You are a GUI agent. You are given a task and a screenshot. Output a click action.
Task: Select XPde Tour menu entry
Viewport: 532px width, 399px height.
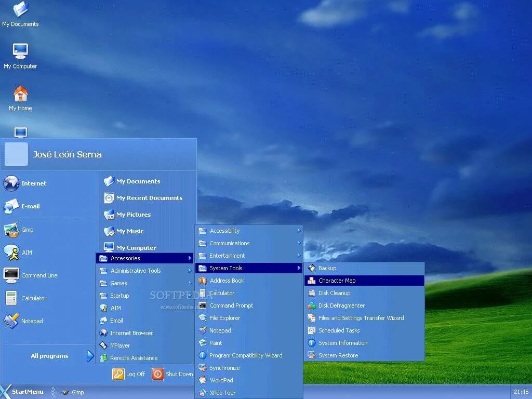click(249, 393)
